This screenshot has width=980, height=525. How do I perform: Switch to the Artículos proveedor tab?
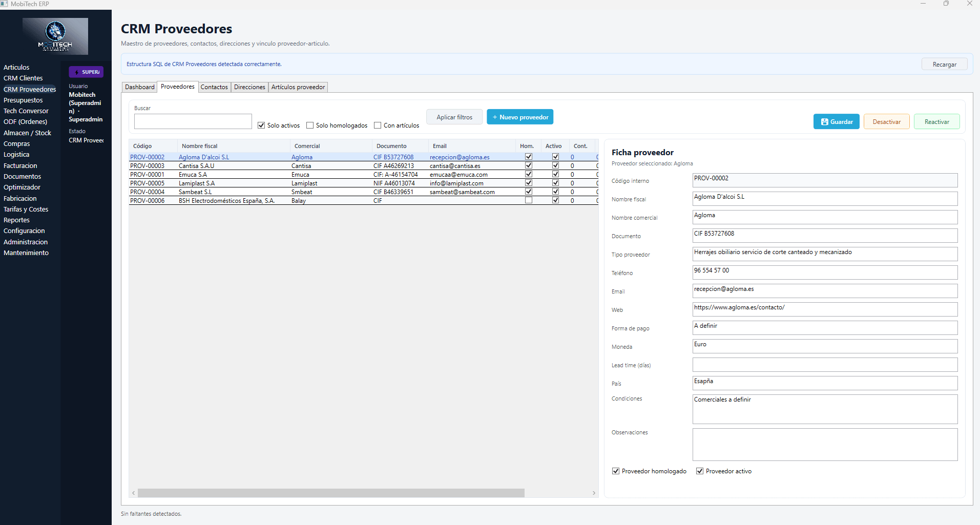click(298, 87)
